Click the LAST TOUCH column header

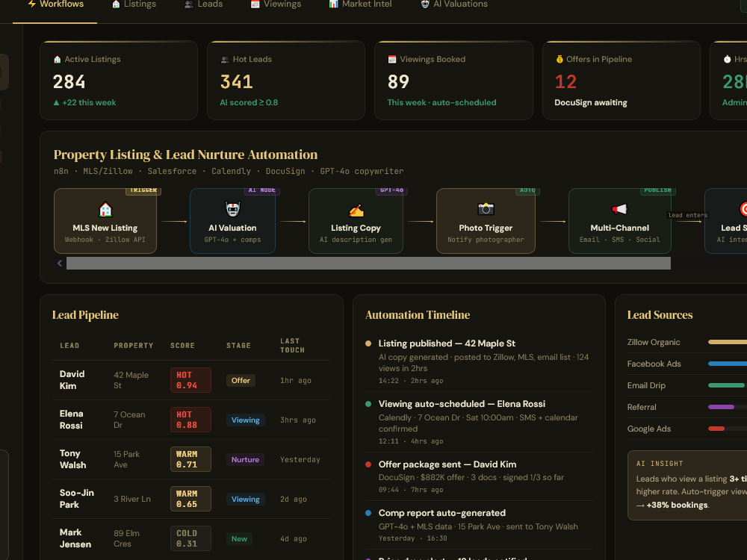click(292, 346)
